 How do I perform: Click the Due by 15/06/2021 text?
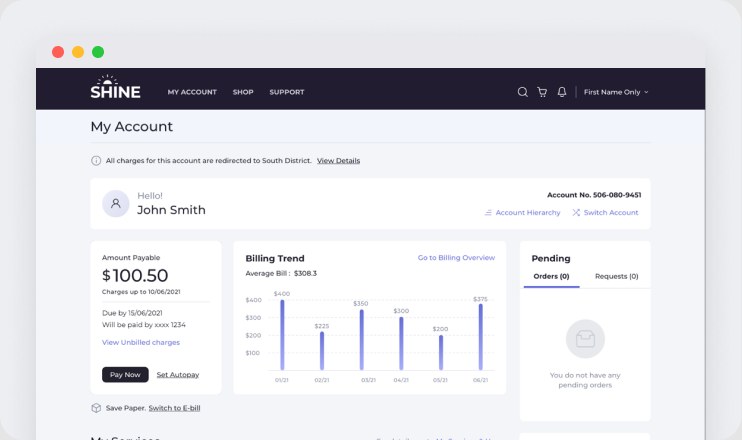click(x=132, y=313)
